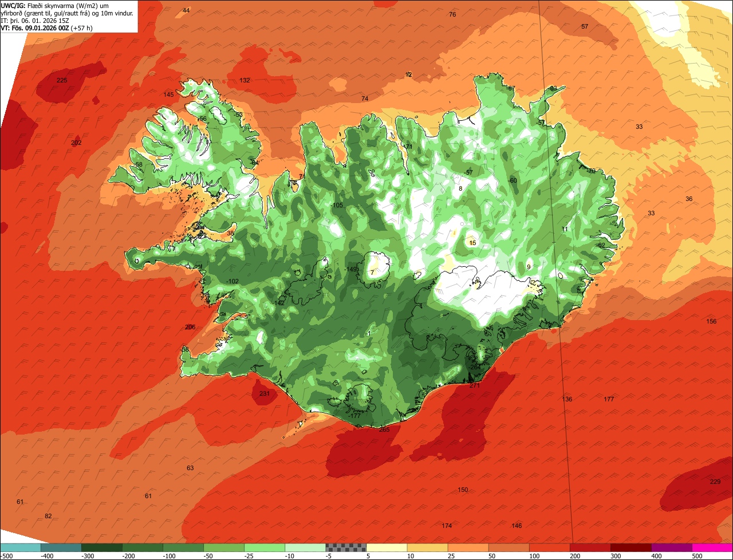Viewport: 733px width, 560px height.
Task: Select the darkest green swatch between -300 and -200
Action: coord(102,547)
